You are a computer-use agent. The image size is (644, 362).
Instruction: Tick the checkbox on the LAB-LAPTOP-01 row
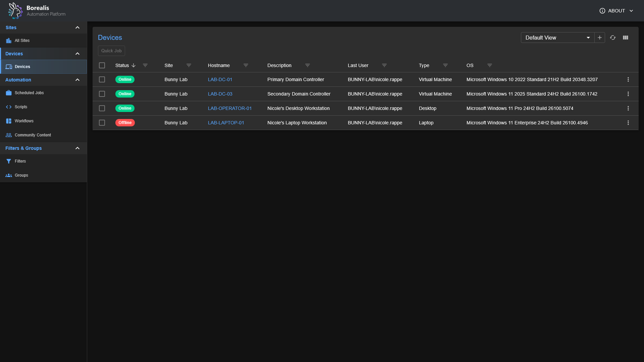click(102, 123)
